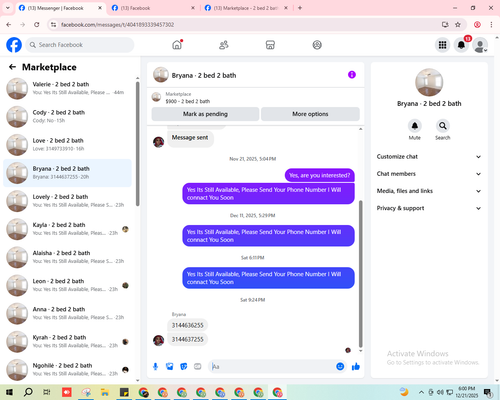Open the Marketplace store icon
Image resolution: width=500 pixels, height=400 pixels.
pyautogui.click(x=270, y=45)
